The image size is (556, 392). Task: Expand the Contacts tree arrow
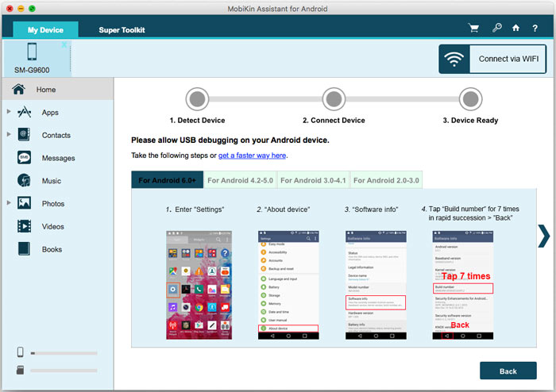coord(9,134)
